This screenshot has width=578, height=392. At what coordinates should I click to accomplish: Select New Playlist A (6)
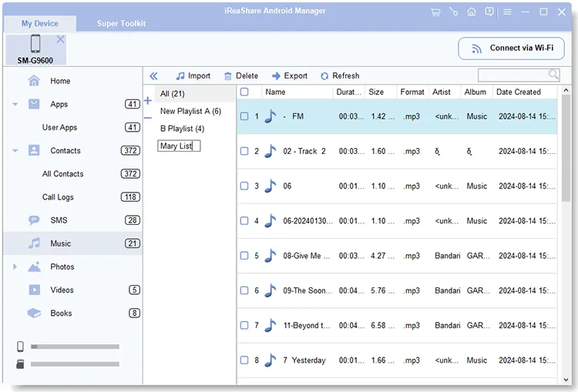pyautogui.click(x=190, y=111)
